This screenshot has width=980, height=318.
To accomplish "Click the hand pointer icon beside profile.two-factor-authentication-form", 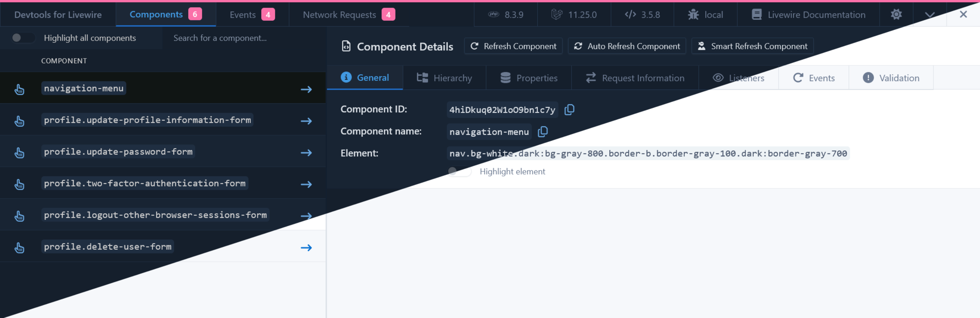I will click(x=19, y=184).
